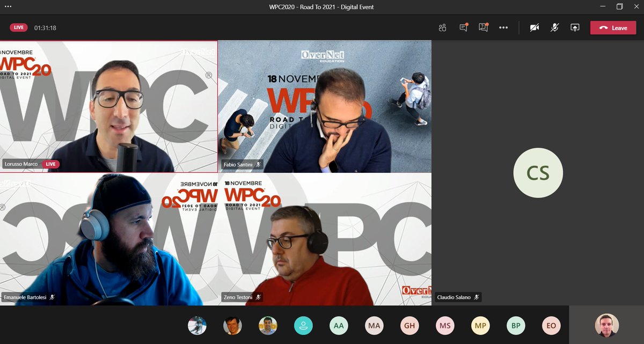Click the teal generic person avatar
Screen dimensions: 644x344
[303, 325]
